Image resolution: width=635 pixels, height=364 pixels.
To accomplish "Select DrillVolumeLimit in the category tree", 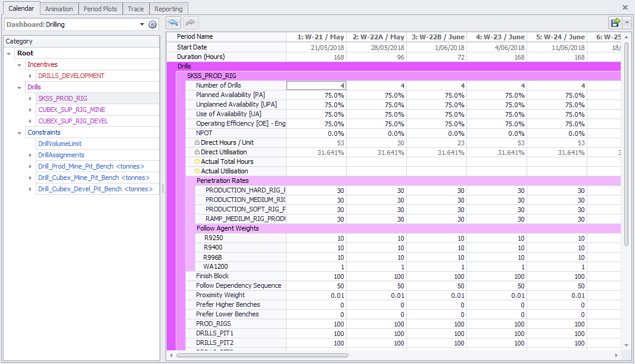I will [x=60, y=144].
